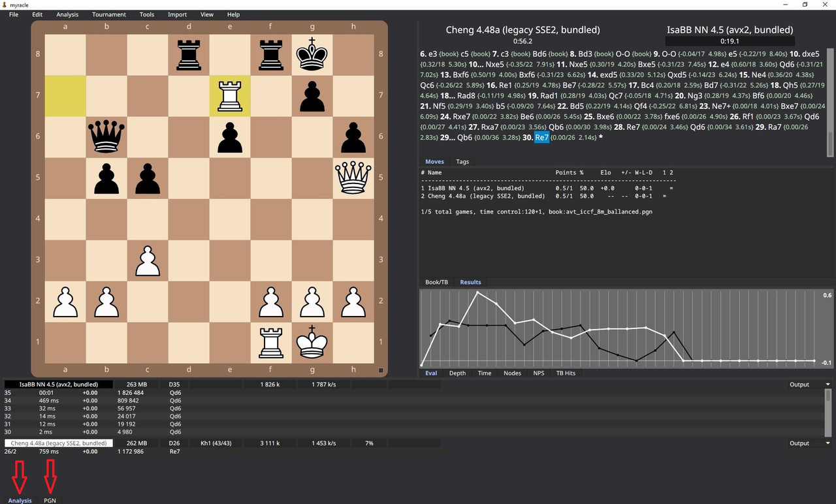Click the highlighted move Re7 in move list

542,137
